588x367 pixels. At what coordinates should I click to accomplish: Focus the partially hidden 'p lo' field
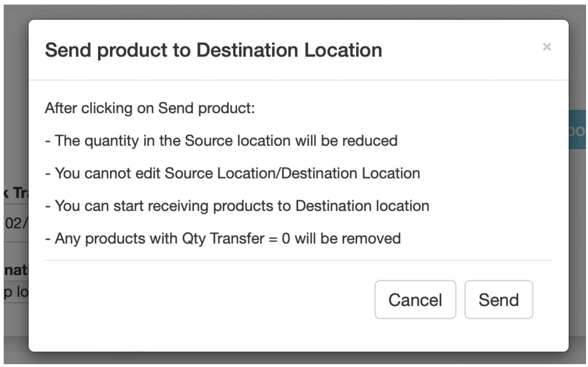tap(16, 292)
